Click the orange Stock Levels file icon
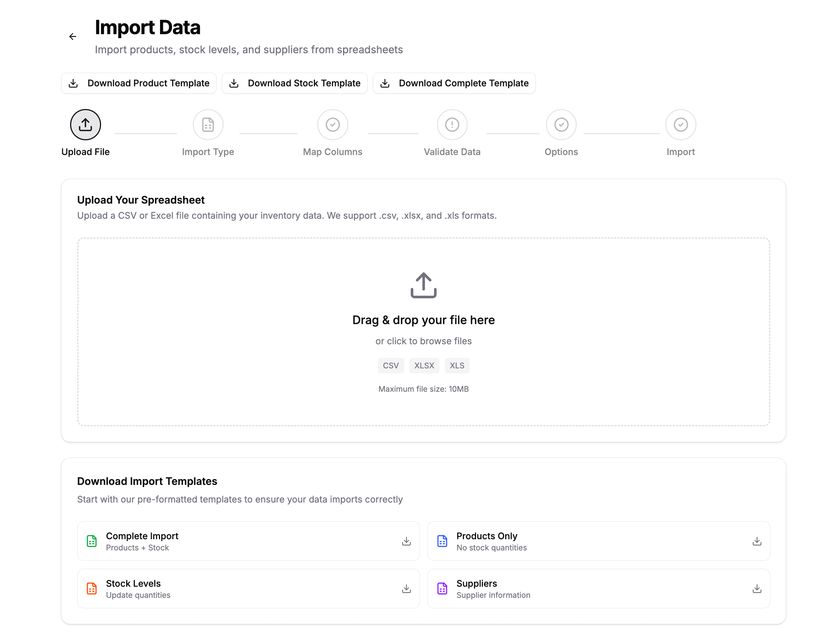 (x=91, y=588)
